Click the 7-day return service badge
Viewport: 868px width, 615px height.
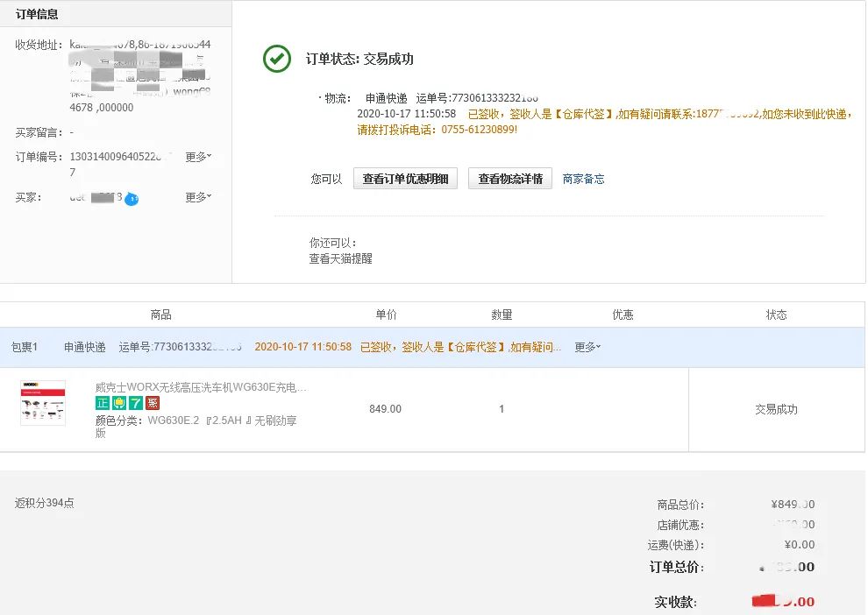point(135,403)
